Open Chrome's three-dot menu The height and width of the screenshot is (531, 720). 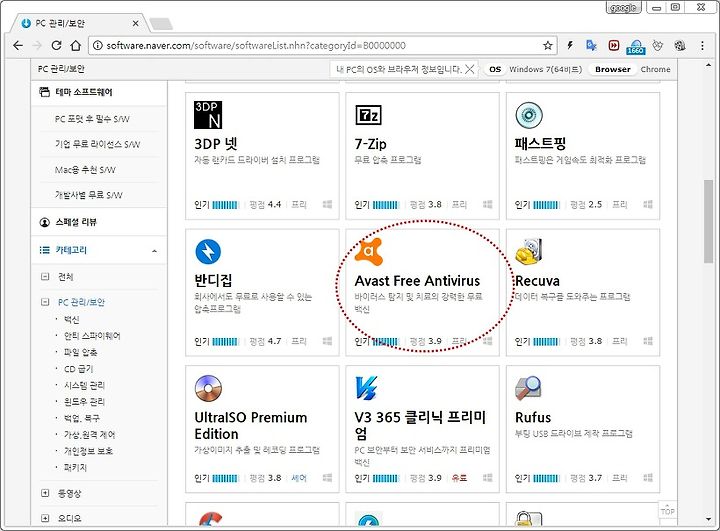(x=702, y=45)
